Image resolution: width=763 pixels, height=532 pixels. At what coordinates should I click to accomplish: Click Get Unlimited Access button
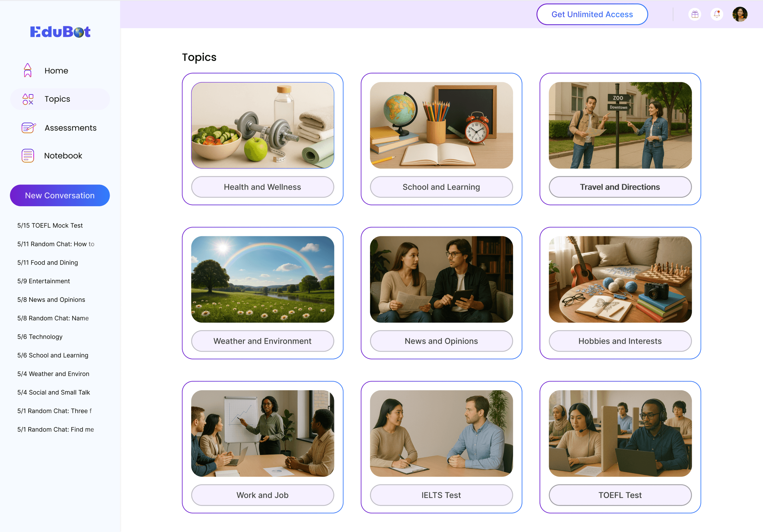click(x=592, y=14)
